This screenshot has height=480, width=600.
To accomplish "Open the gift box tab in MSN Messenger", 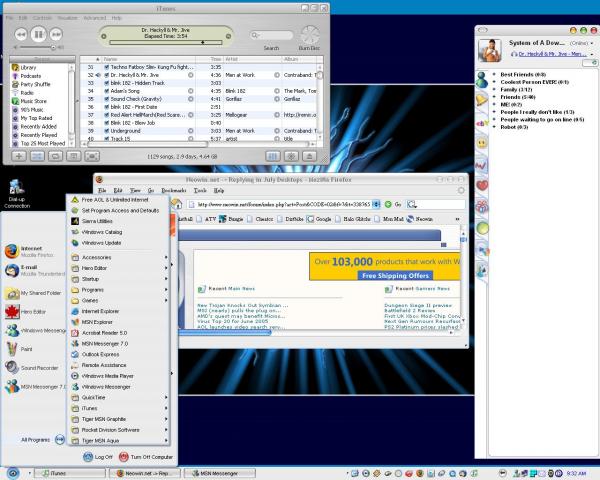I will [482, 207].
